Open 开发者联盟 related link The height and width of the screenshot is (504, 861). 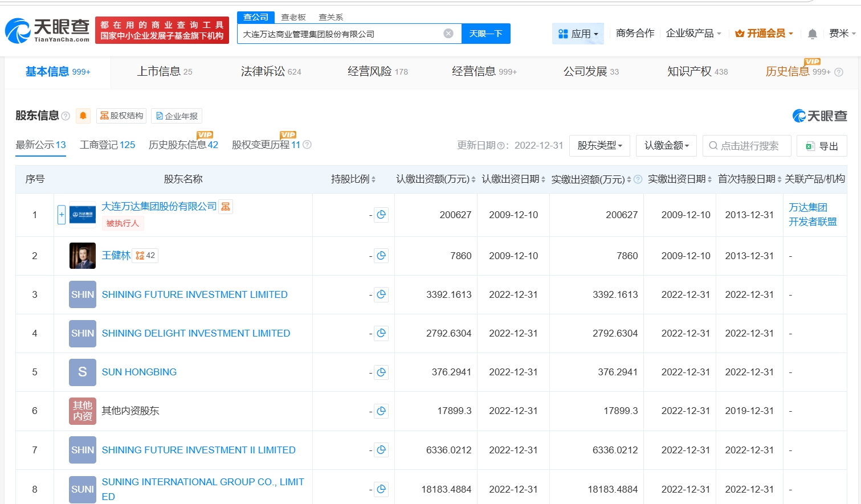(812, 222)
